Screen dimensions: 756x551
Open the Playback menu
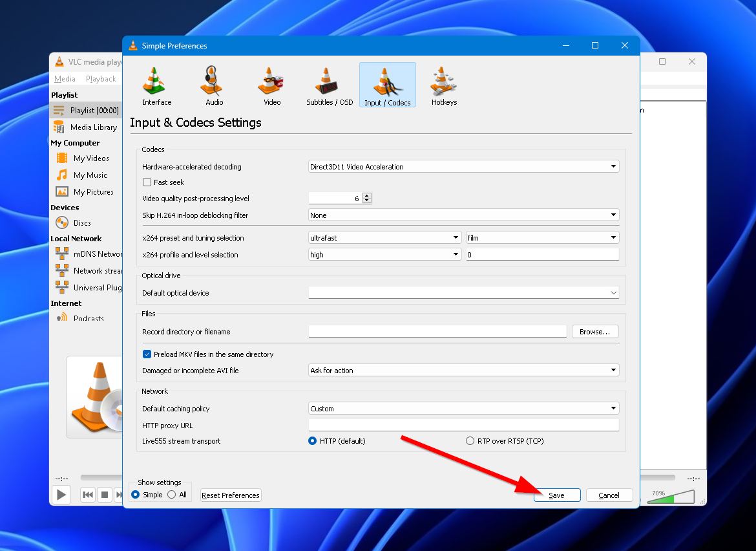[101, 79]
